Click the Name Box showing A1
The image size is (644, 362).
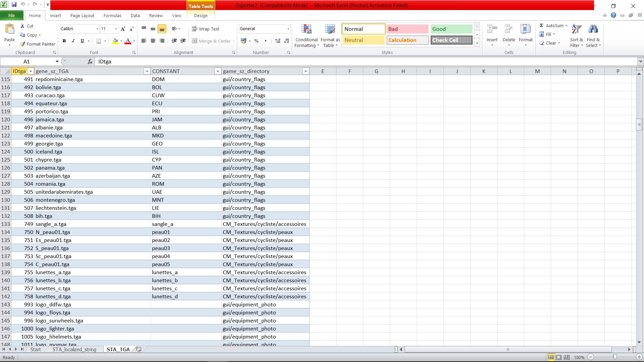(x=27, y=61)
